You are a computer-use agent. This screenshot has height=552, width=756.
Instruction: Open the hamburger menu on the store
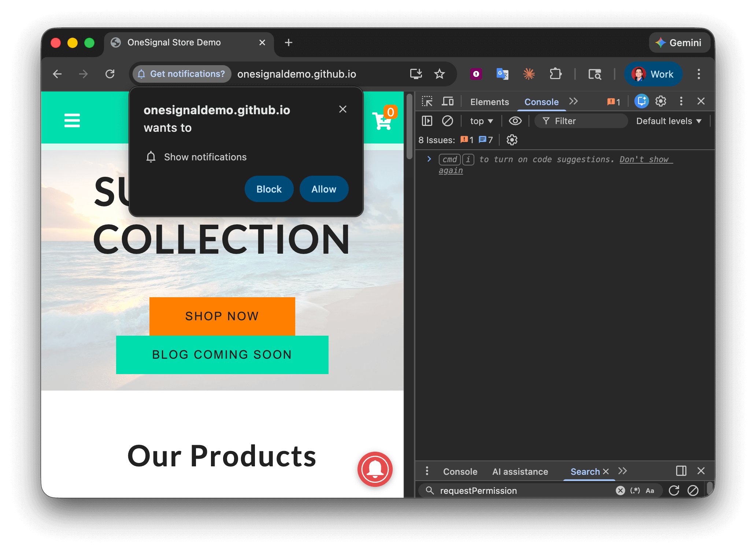72,120
